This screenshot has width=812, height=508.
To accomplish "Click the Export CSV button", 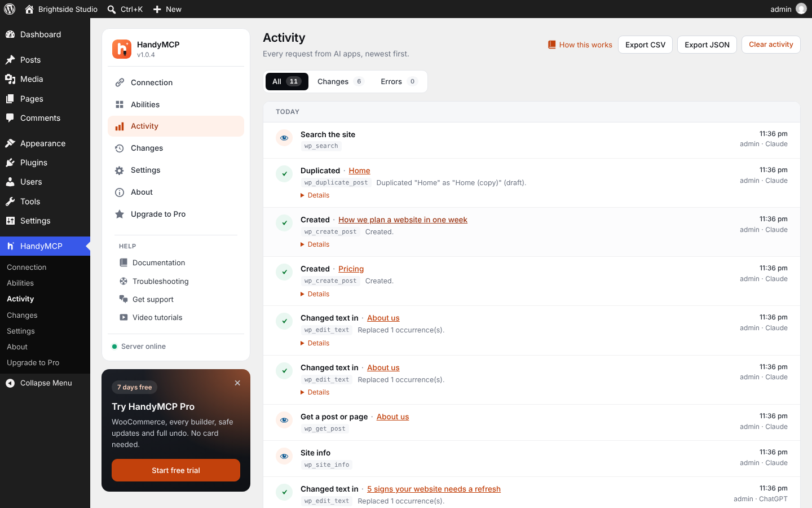I will pos(645,45).
